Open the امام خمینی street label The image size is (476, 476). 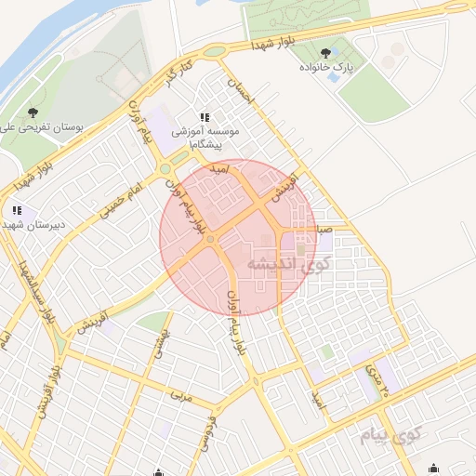coord(121,201)
